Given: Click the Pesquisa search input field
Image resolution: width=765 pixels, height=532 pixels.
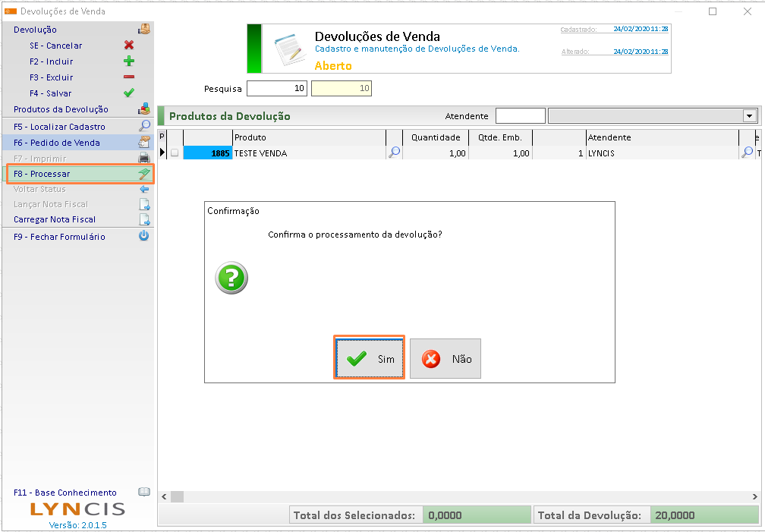Looking at the screenshot, I should (x=277, y=89).
